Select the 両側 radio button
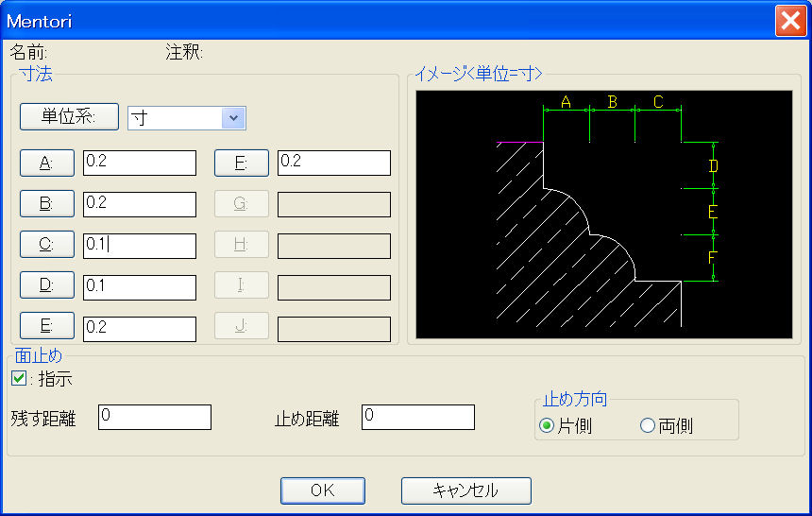The image size is (812, 516). pyautogui.click(x=648, y=426)
